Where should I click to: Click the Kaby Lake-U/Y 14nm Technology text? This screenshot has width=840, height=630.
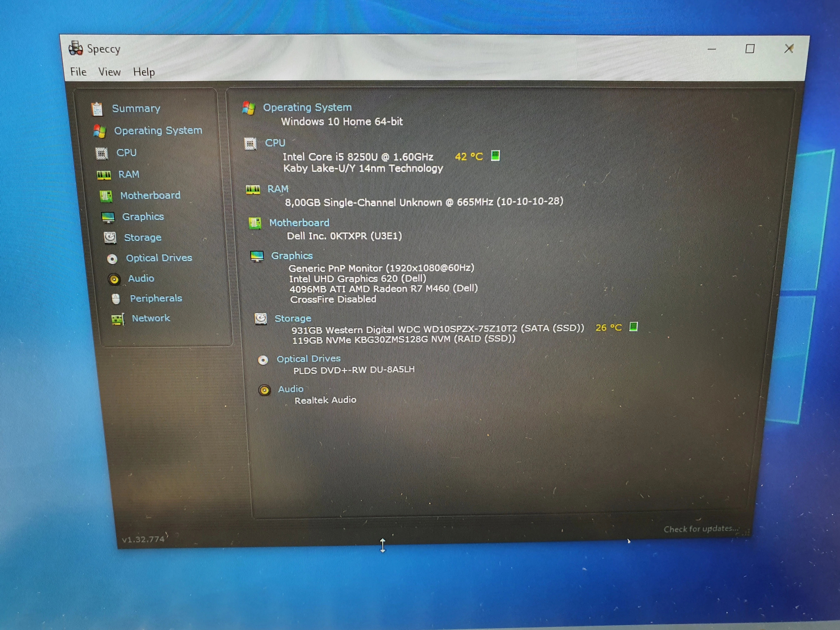[x=363, y=168]
